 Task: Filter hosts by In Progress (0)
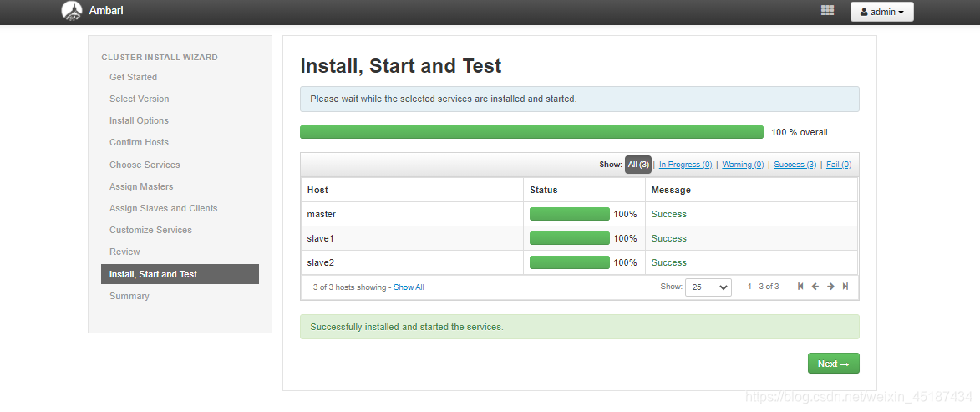[686, 165]
